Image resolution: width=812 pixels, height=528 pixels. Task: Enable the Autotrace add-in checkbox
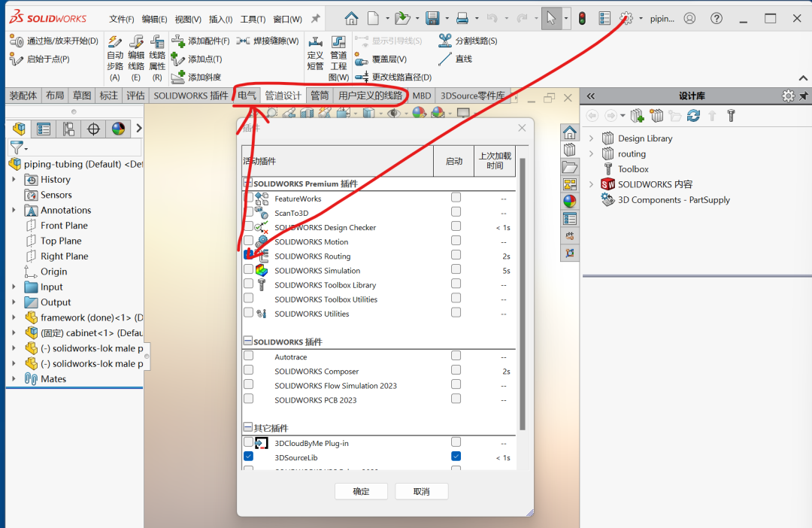[249, 356]
